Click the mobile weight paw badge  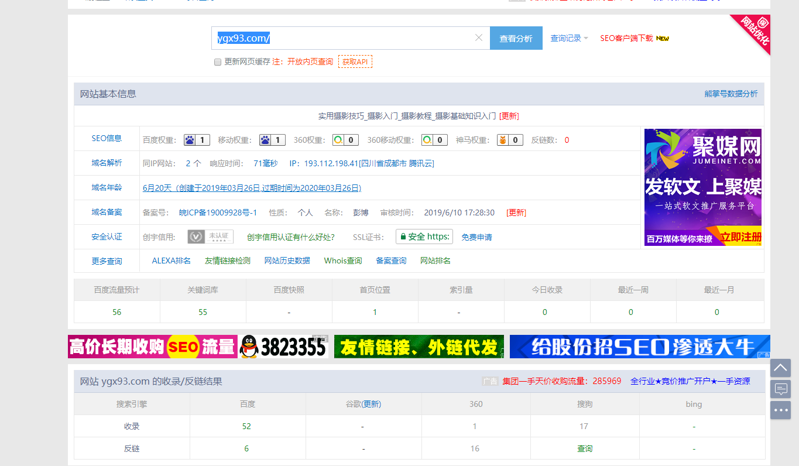[272, 140]
